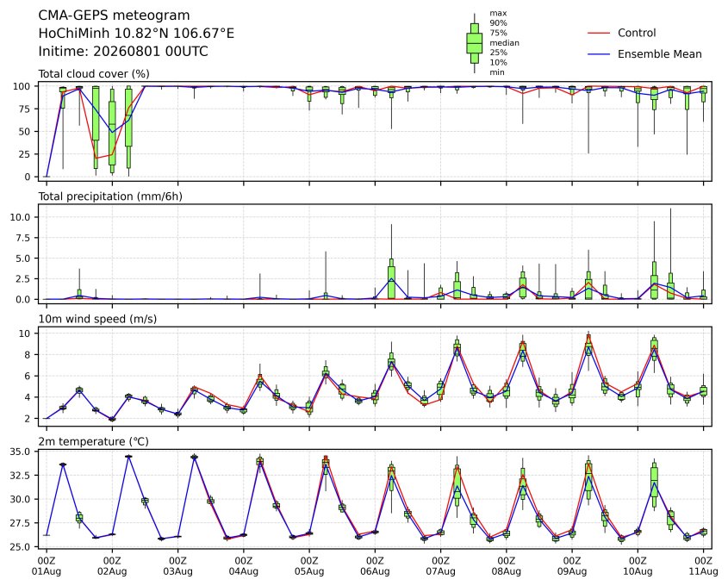Click the 'Initime: 20260801 00UTC' line

(x=123, y=51)
